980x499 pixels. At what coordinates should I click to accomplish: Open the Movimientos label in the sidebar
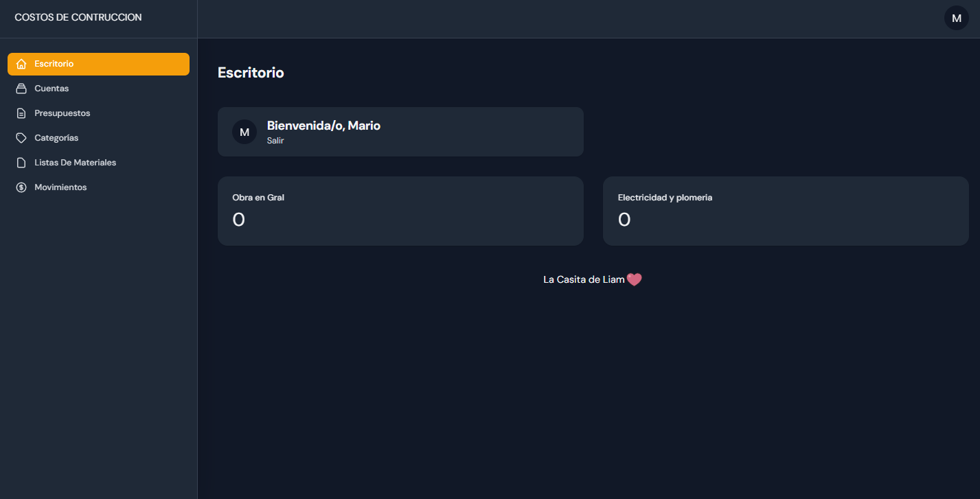(60, 187)
